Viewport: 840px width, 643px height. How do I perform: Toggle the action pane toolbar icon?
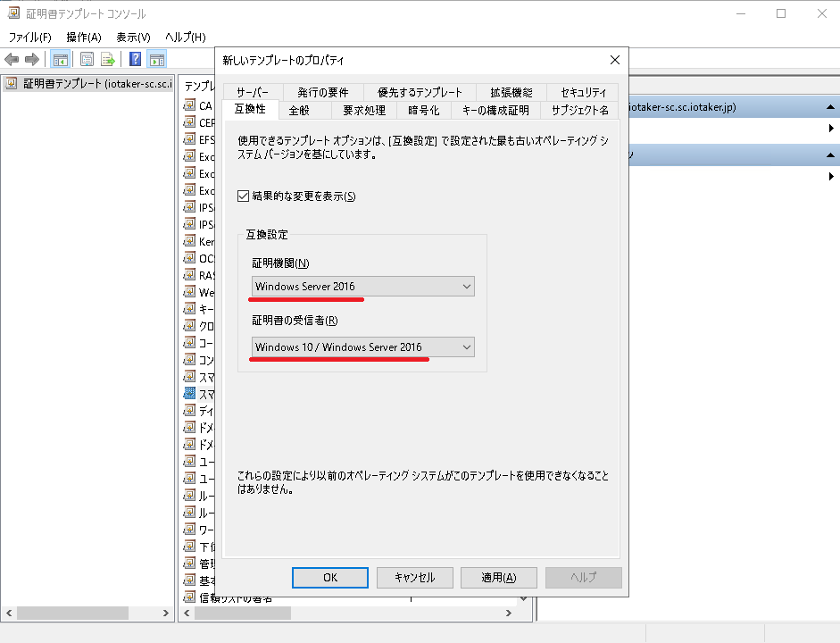coord(157,60)
